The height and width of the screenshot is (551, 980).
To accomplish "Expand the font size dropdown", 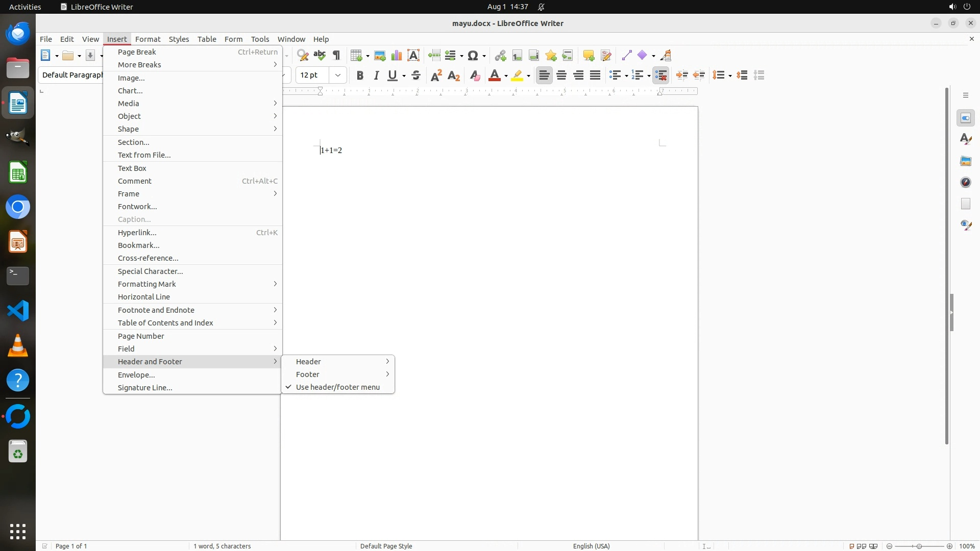I will (338, 76).
